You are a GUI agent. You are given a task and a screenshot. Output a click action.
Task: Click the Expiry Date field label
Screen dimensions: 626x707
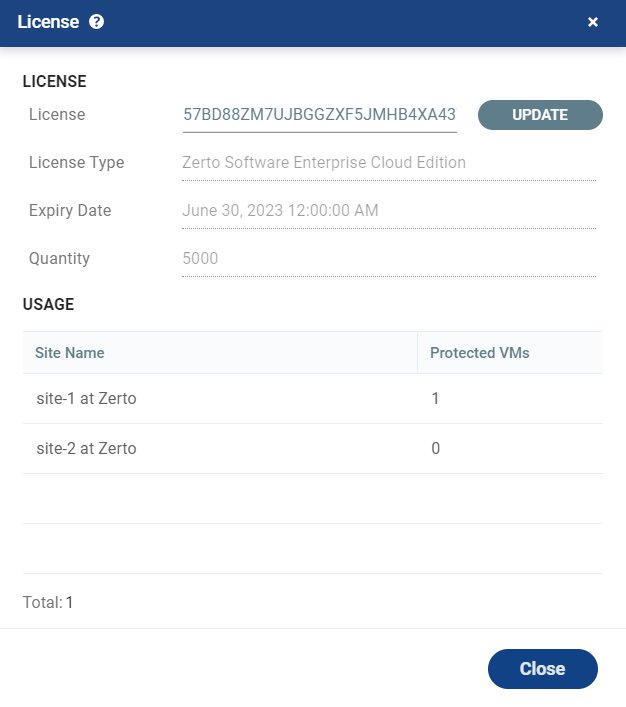[70, 211]
